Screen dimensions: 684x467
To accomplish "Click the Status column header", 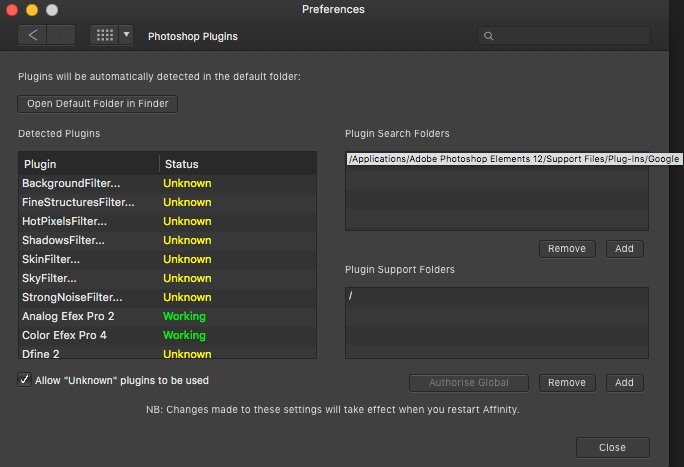I will (x=237, y=163).
